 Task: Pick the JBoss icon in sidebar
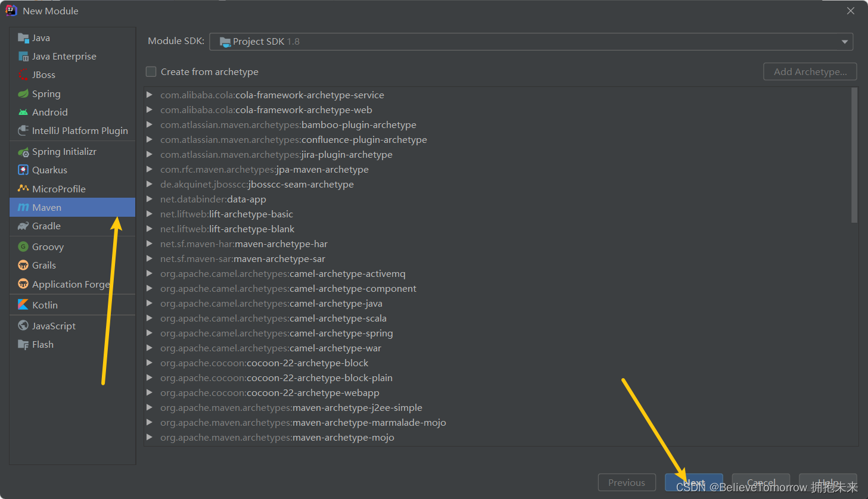point(23,75)
